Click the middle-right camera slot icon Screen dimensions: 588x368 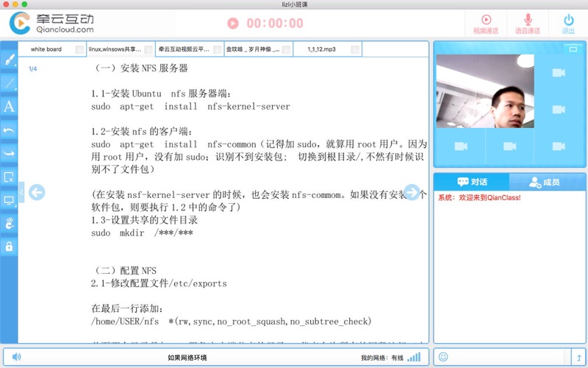tap(559, 109)
